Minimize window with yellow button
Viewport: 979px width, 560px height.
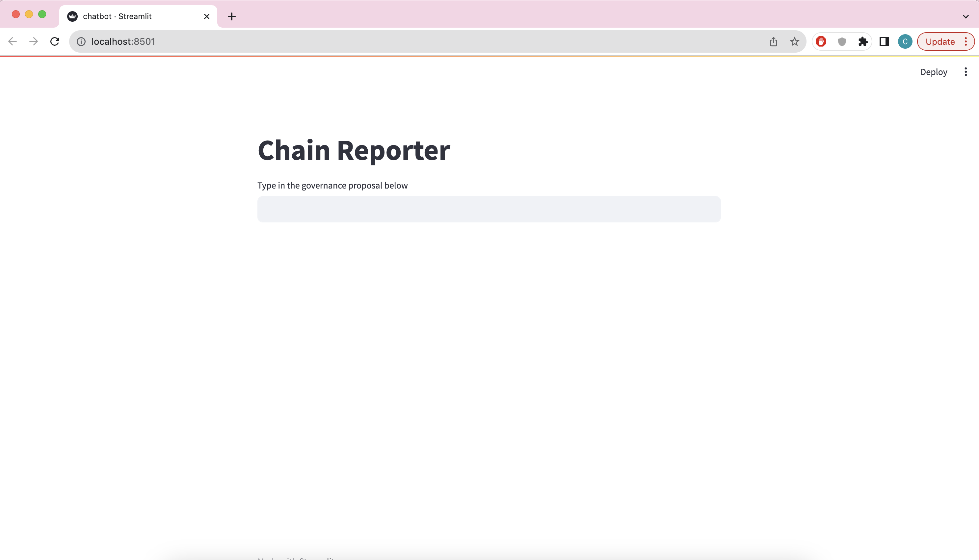[29, 14]
